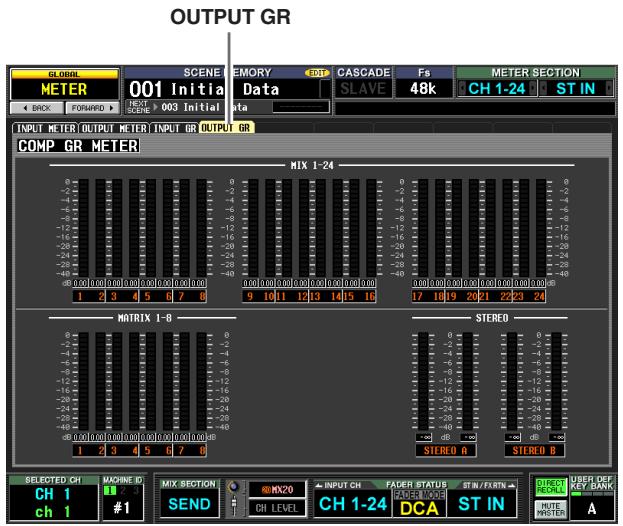Select the STEREO B label button
The height and width of the screenshot is (526, 623).
[534, 451]
